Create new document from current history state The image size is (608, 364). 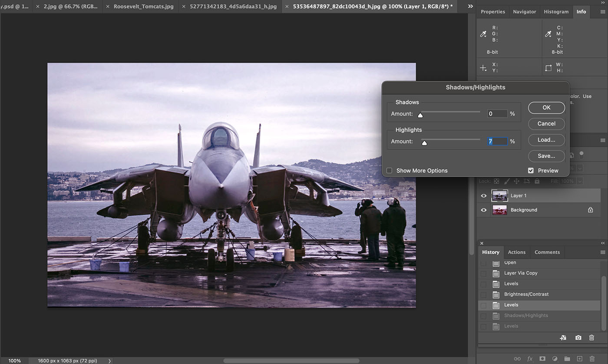click(x=563, y=338)
